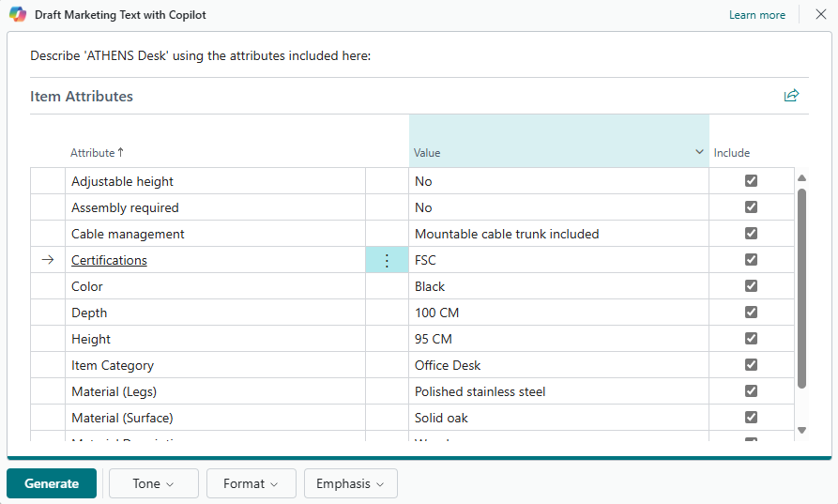Click scrollbar down arrow in attributes list
The height and width of the screenshot is (504, 838).
801,430
